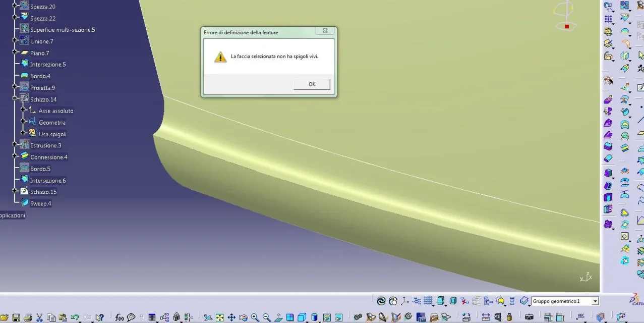Click the Measure Between ruler icon
This screenshot has height=323, width=644.
[x=486, y=317]
